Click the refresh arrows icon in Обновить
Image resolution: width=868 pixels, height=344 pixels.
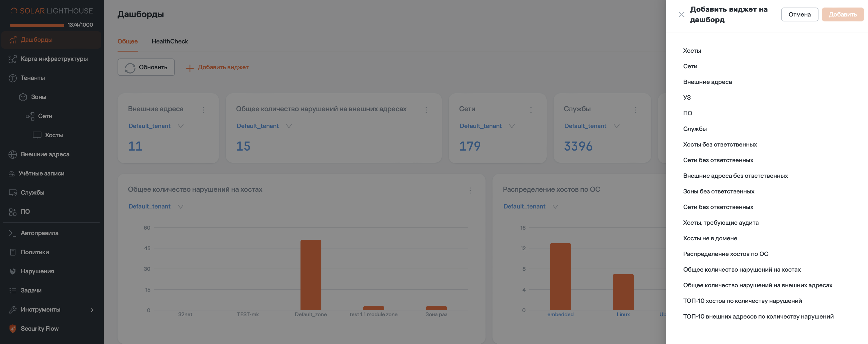[130, 68]
